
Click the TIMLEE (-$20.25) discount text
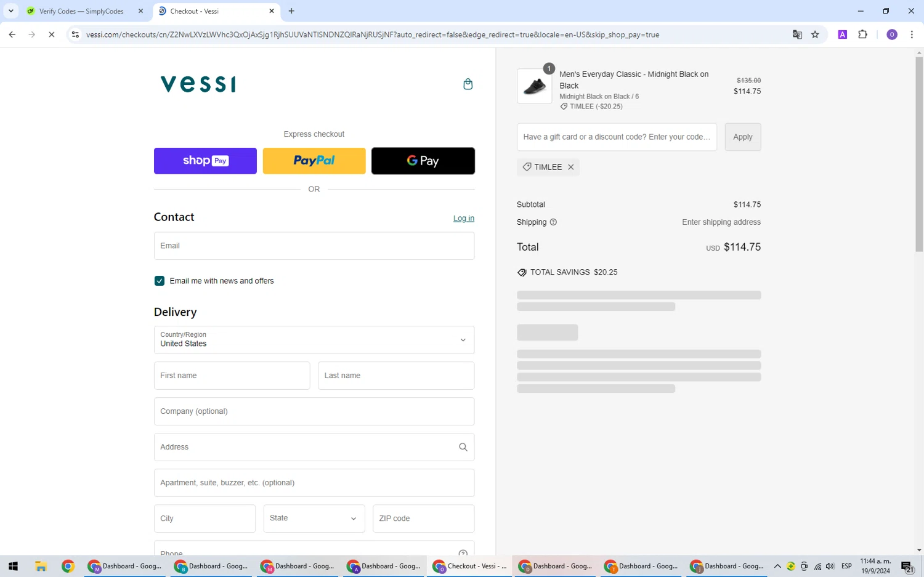tap(596, 107)
